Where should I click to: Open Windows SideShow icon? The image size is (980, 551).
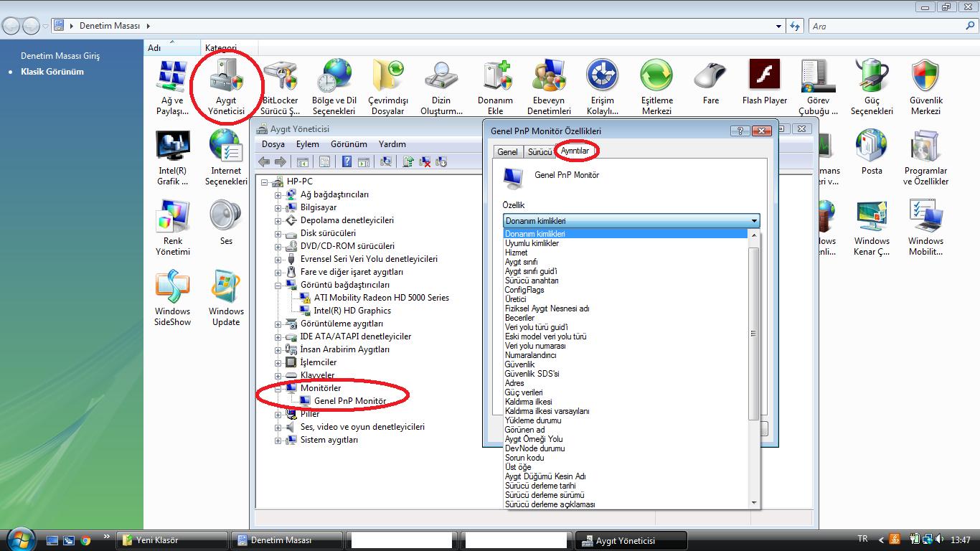(x=172, y=299)
